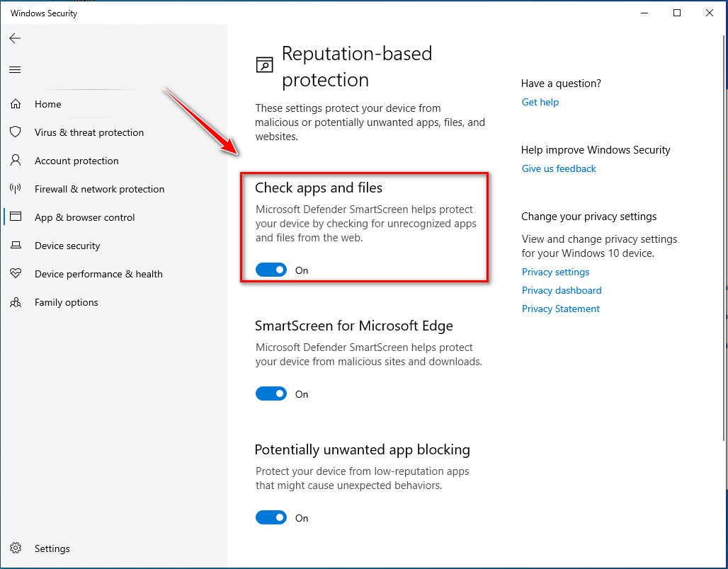Open the Privacy dashboard link
This screenshot has height=569, width=728.
tap(561, 290)
